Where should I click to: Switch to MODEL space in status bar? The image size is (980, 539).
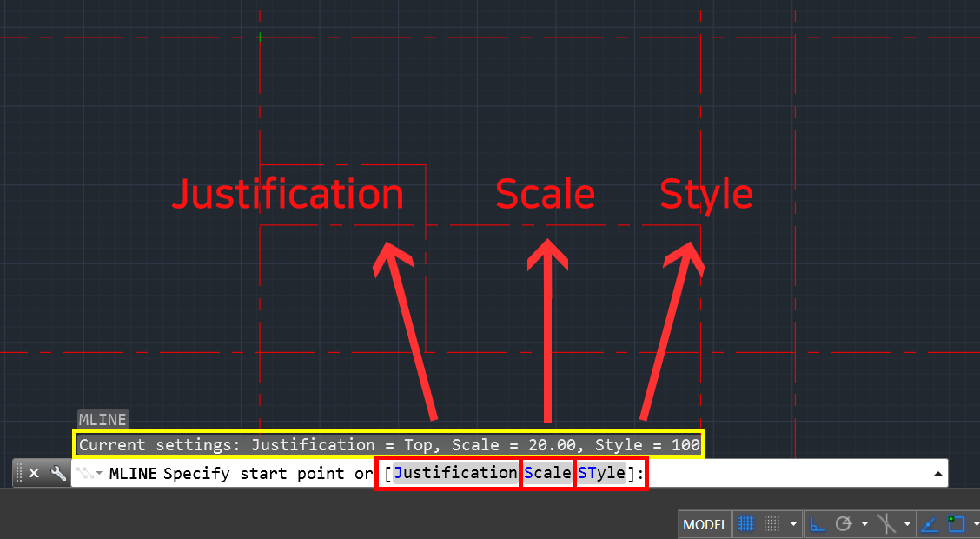[x=705, y=524]
